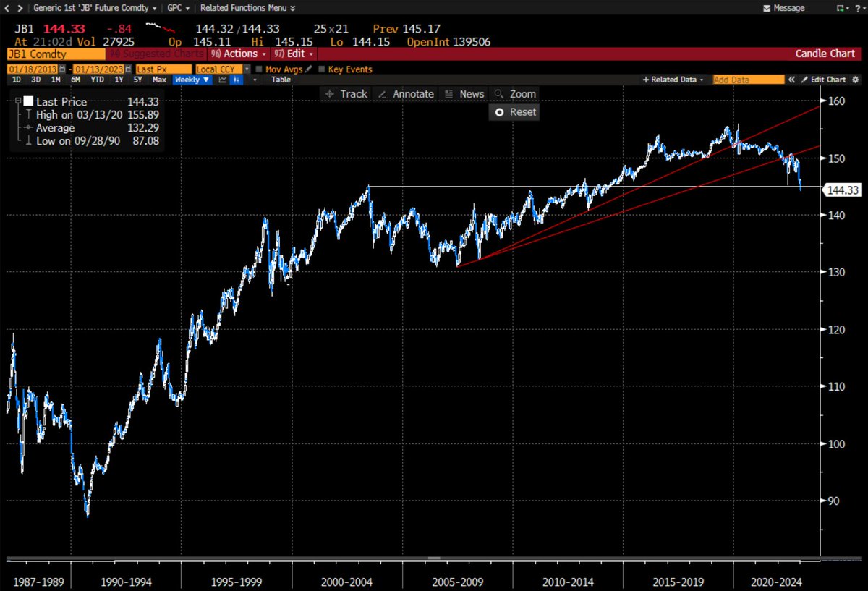The height and width of the screenshot is (591, 868).
Task: Open the Weekly periodicity dropdown
Action: (192, 80)
